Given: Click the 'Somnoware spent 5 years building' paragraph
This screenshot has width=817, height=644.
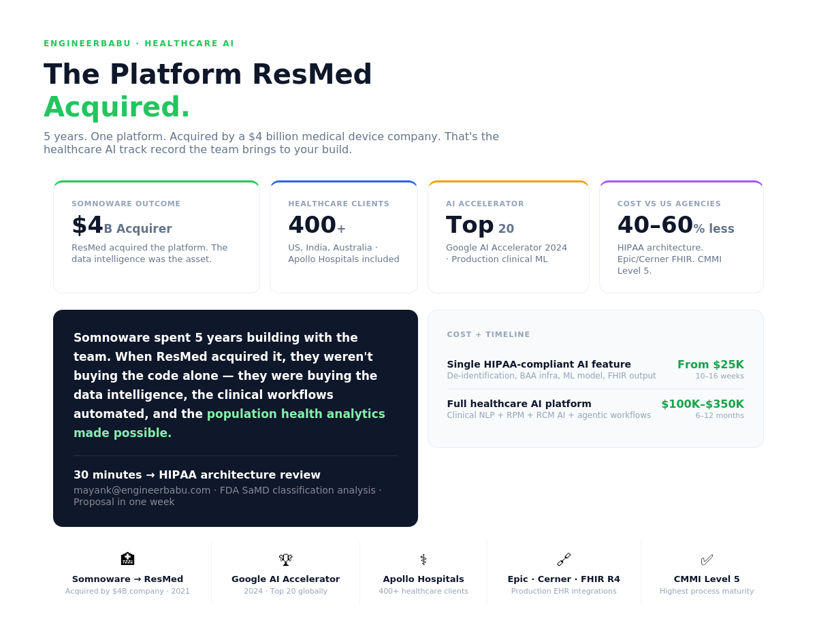Looking at the screenshot, I should point(229,385).
